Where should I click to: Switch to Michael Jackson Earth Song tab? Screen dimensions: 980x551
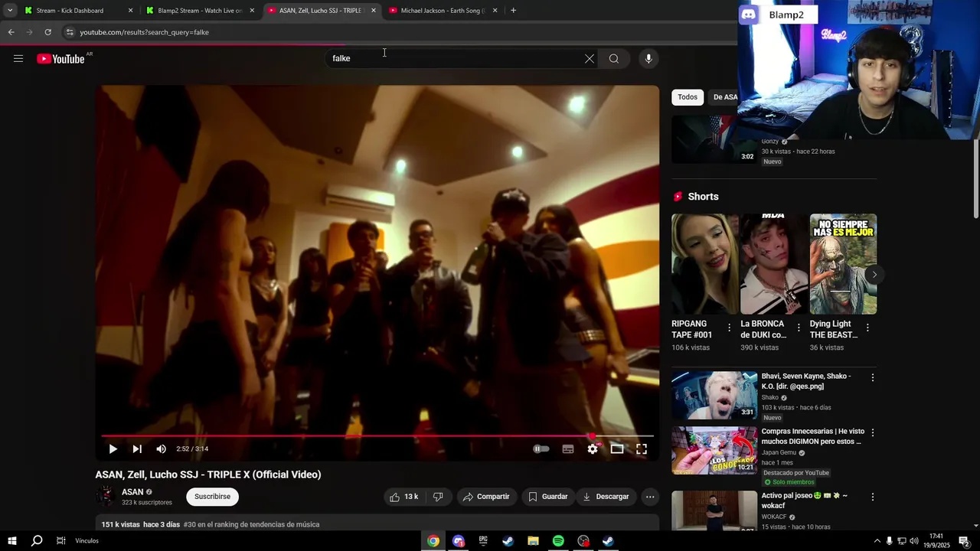tap(443, 11)
